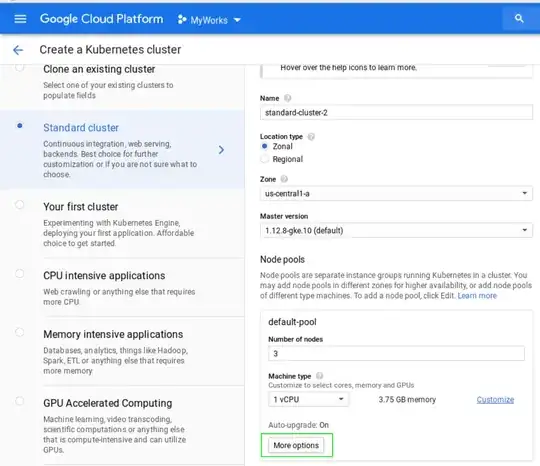Choose the Zonal location type
This screenshot has width=540, height=466.
click(264, 146)
